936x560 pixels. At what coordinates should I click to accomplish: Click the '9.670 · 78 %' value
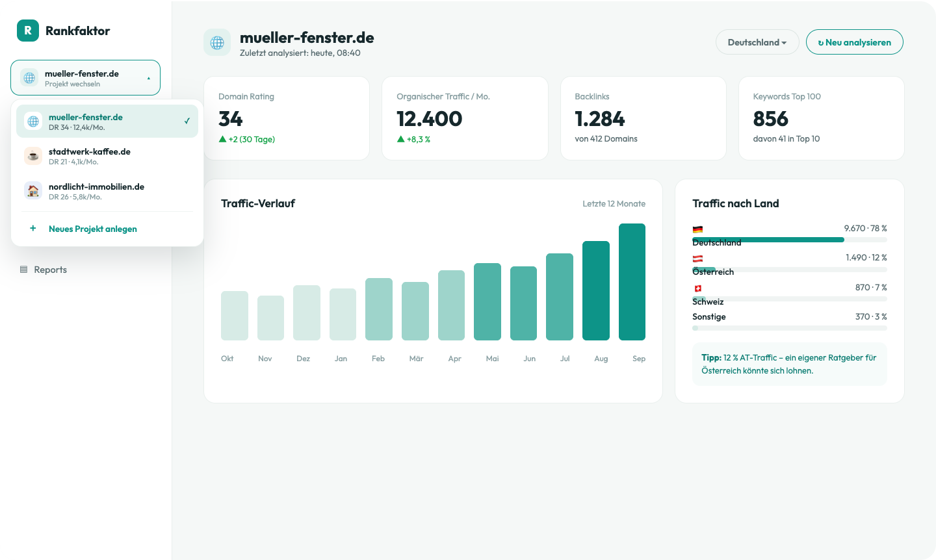point(866,228)
